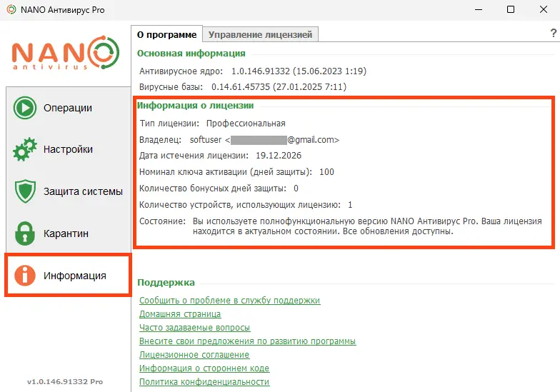Image resolution: width=560 pixels, height=392 pixels.
Task: Click the bonus protection days value 0
Action: point(296,189)
